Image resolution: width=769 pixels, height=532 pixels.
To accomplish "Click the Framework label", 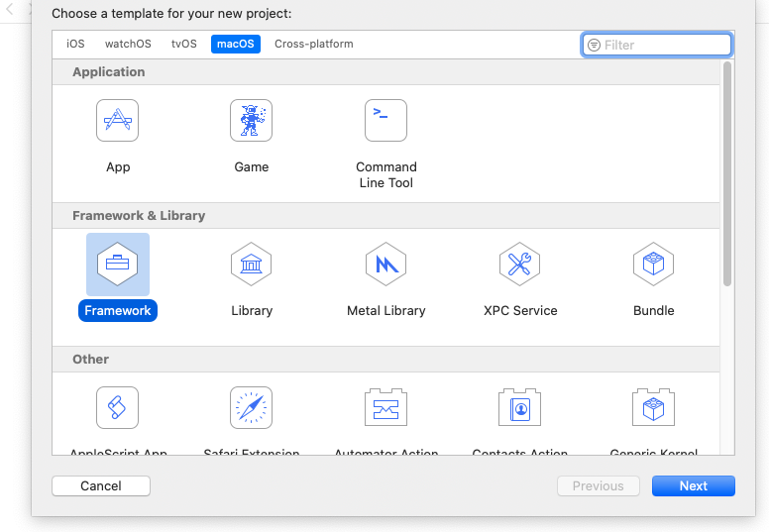I will 118,310.
